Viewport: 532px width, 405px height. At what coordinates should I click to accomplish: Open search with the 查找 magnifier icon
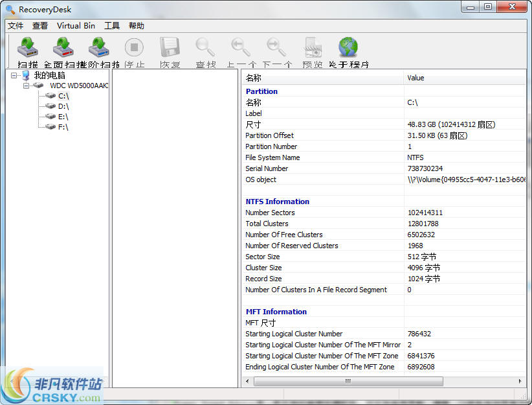point(205,47)
